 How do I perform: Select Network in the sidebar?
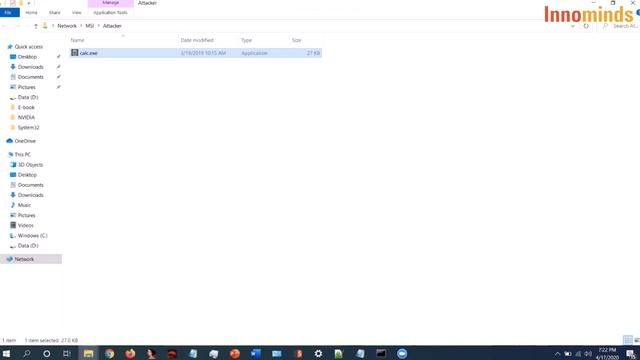31,259
